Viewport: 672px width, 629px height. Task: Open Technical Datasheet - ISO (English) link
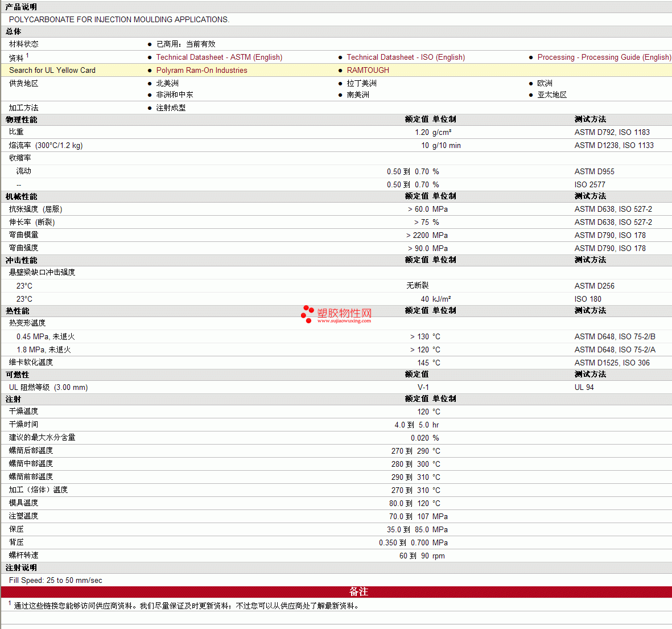(406, 57)
